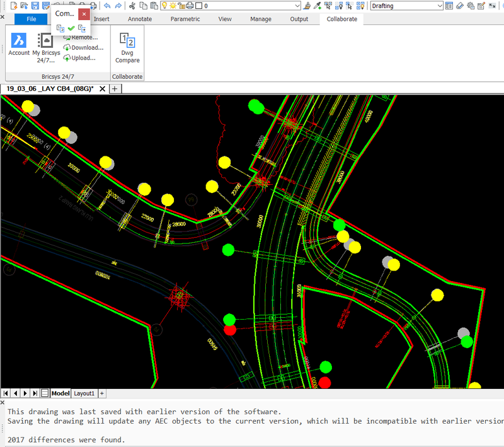Viewport: 504px width, 447px height.
Task: Expand the layer selection dropdown
Action: 297,6
